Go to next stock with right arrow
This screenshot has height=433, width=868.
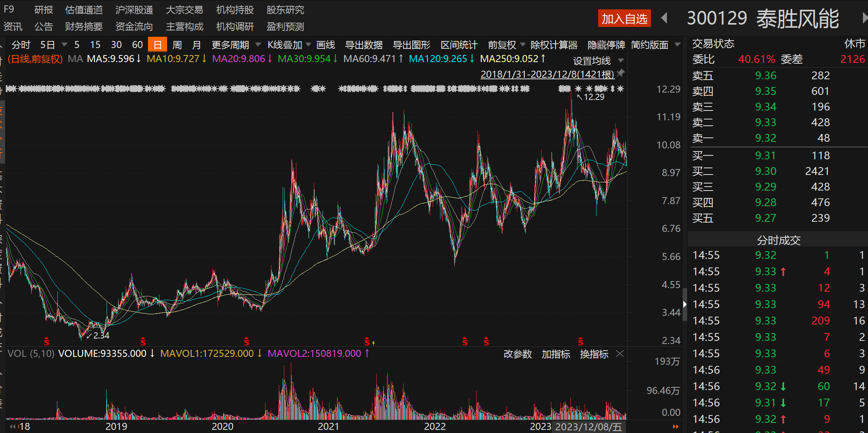click(864, 18)
